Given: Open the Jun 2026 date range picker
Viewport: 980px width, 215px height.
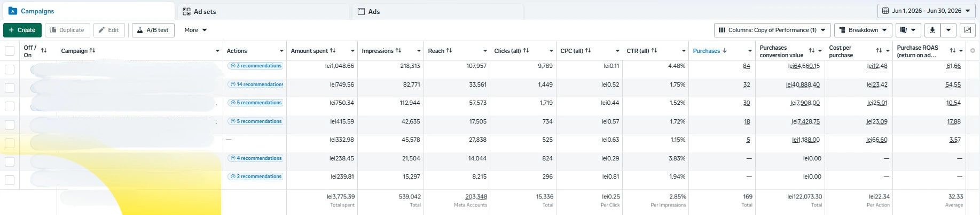Looking at the screenshot, I should [926, 11].
